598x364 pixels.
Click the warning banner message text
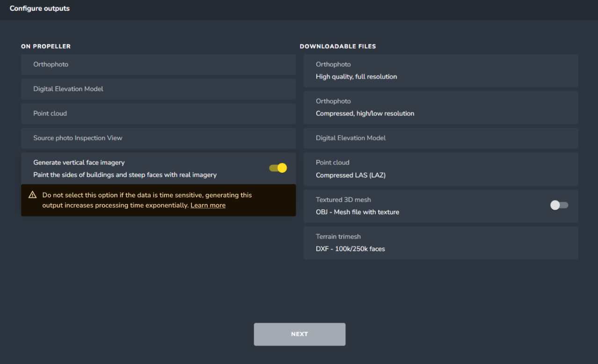click(140, 200)
